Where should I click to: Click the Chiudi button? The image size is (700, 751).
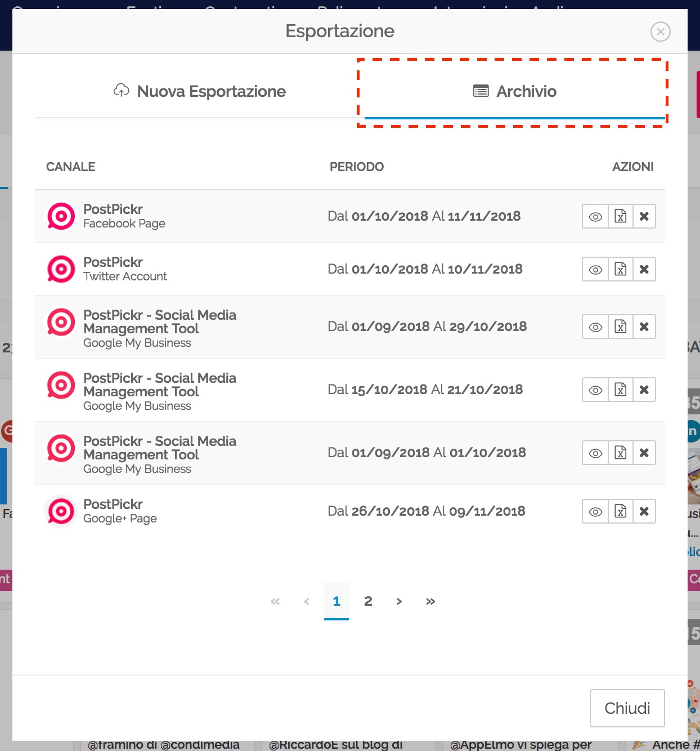pos(627,708)
